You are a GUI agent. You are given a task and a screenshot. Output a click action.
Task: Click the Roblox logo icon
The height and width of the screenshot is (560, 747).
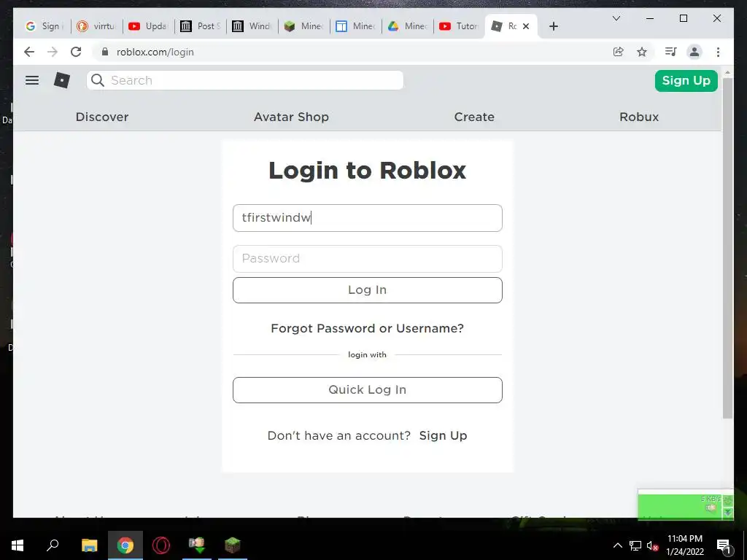62,80
